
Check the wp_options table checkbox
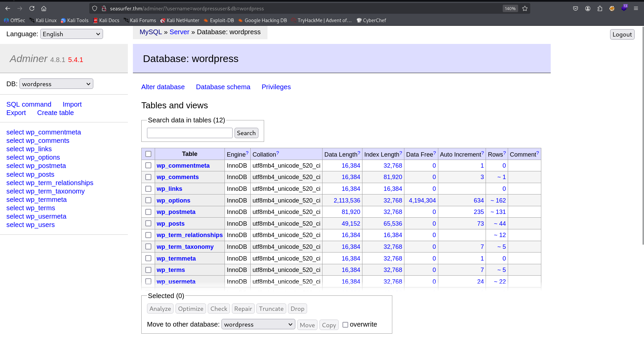(x=148, y=200)
